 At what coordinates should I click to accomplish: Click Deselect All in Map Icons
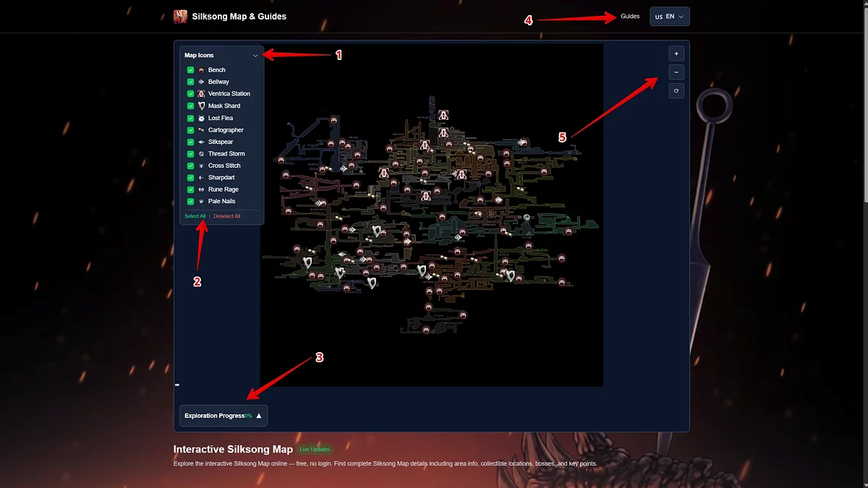[227, 216]
